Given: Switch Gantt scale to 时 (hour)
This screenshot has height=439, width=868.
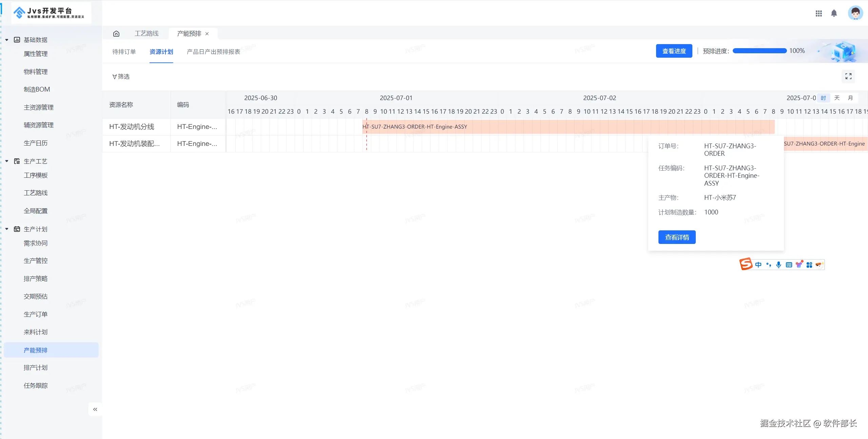Looking at the screenshot, I should (823, 98).
